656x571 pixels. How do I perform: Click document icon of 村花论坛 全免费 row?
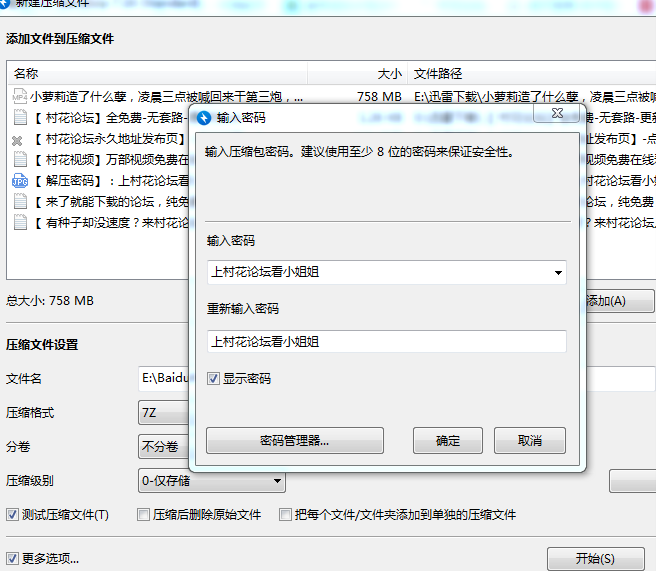(19, 118)
